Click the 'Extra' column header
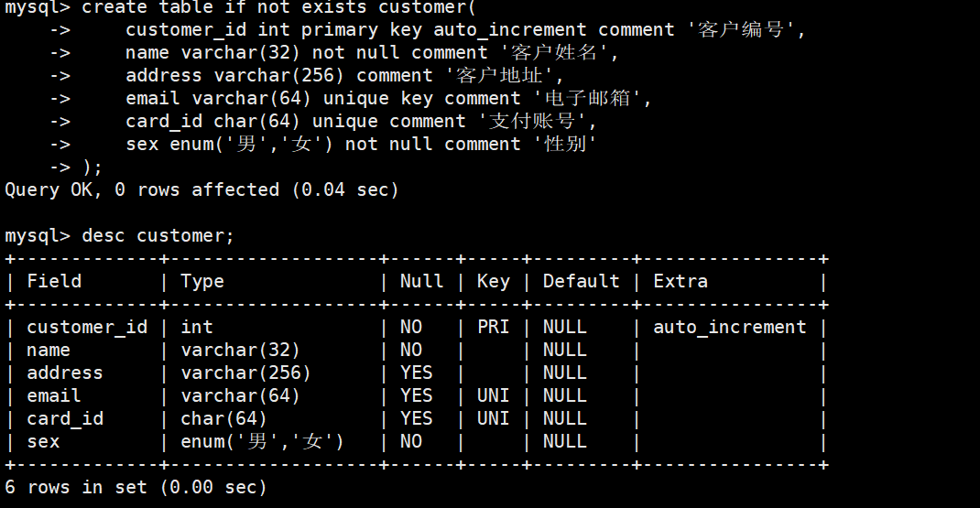Screen dimensions: 980x508 click(x=680, y=281)
